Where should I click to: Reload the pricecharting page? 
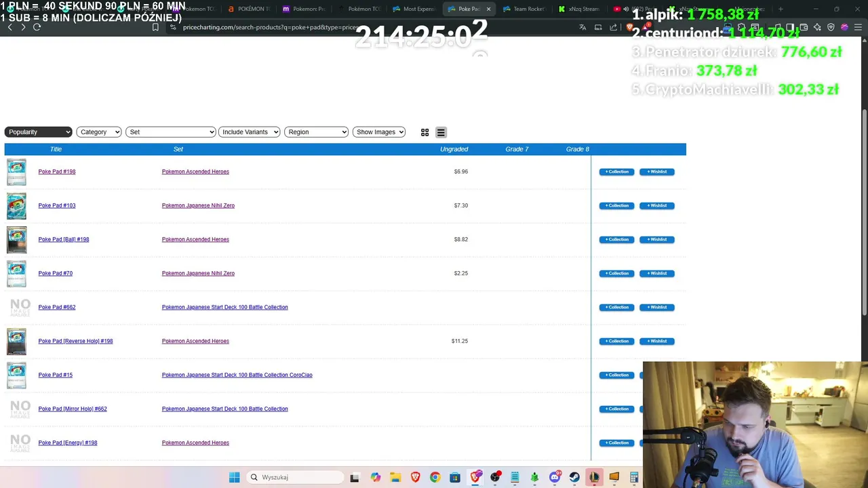coord(37,27)
